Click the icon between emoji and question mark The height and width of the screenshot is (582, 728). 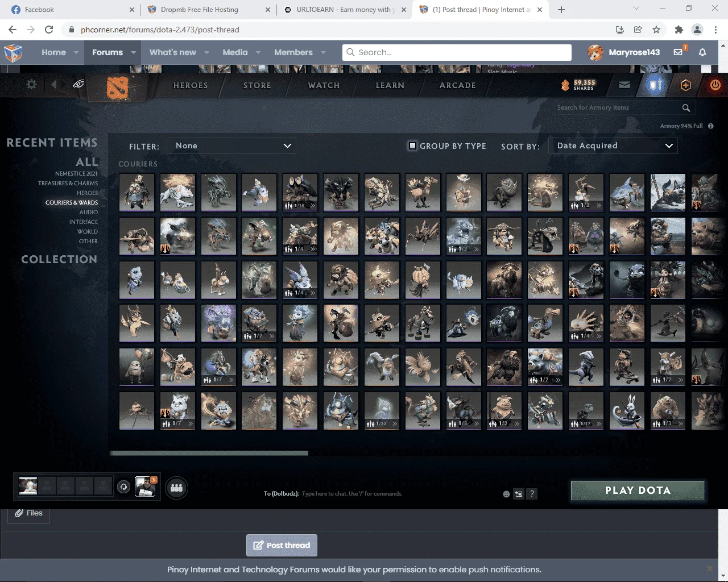tap(519, 494)
